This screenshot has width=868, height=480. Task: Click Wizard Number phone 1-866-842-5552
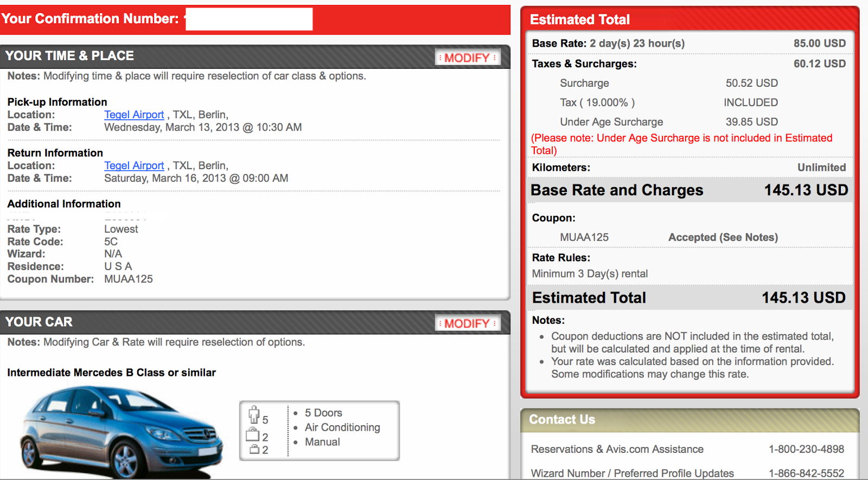(806, 473)
